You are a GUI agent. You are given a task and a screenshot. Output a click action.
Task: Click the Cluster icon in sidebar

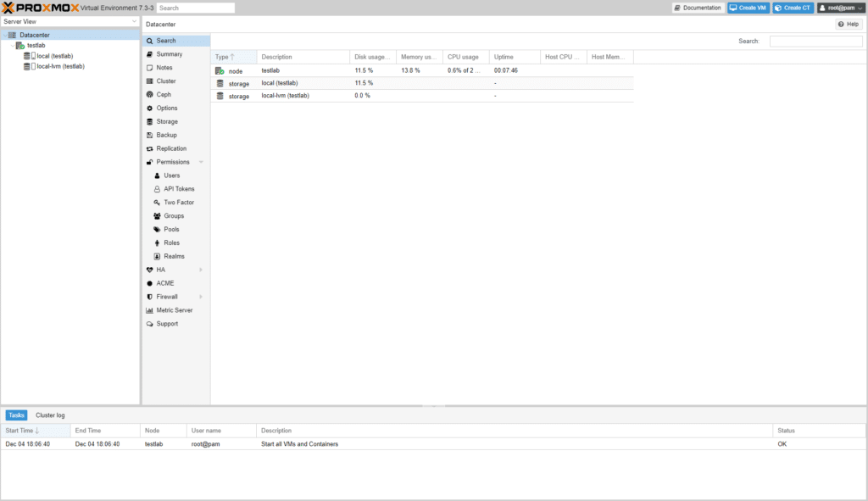coord(149,81)
